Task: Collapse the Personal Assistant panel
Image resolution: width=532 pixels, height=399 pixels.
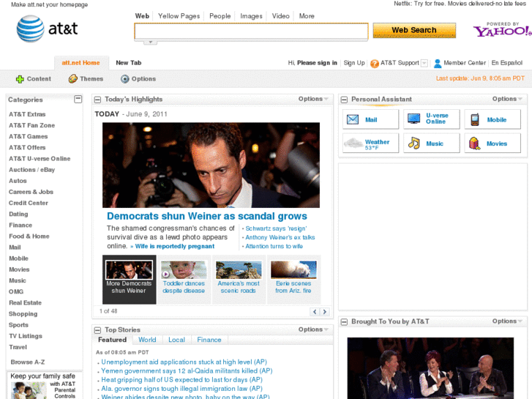Action: (x=344, y=100)
